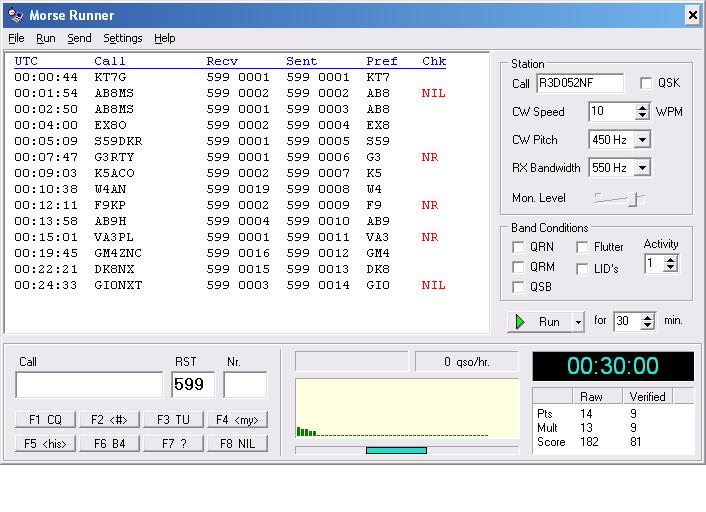The image size is (706, 512).
Task: Click the station Call field R3D052NF
Action: (579, 84)
